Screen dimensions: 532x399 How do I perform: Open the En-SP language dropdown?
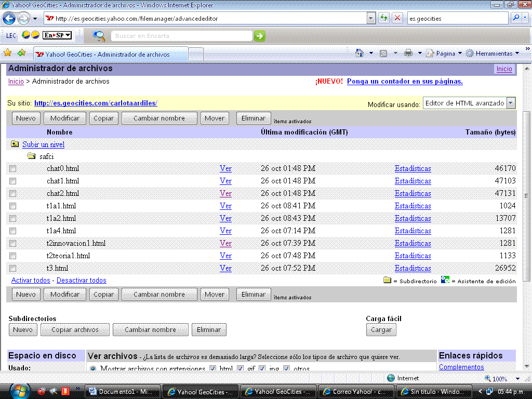[x=57, y=35]
